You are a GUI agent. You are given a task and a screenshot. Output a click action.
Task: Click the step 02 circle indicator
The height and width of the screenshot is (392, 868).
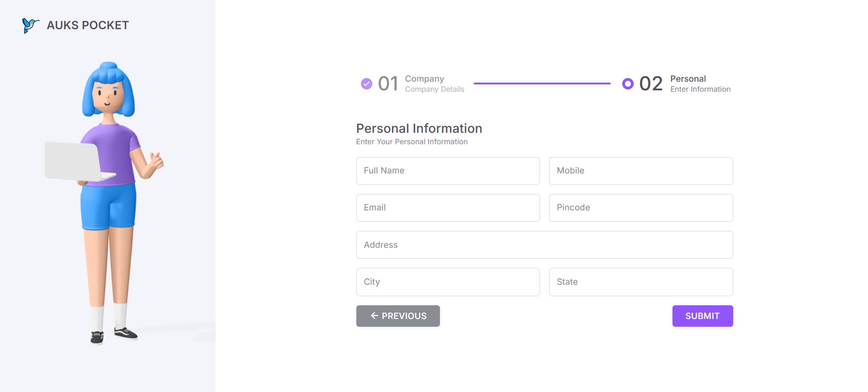(x=628, y=84)
